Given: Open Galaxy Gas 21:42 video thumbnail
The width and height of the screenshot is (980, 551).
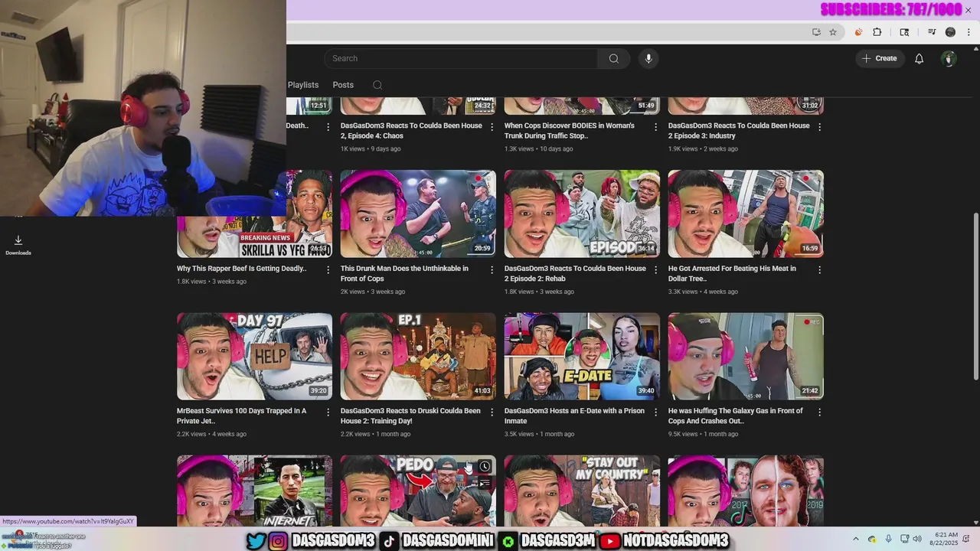Looking at the screenshot, I should click(x=746, y=357).
